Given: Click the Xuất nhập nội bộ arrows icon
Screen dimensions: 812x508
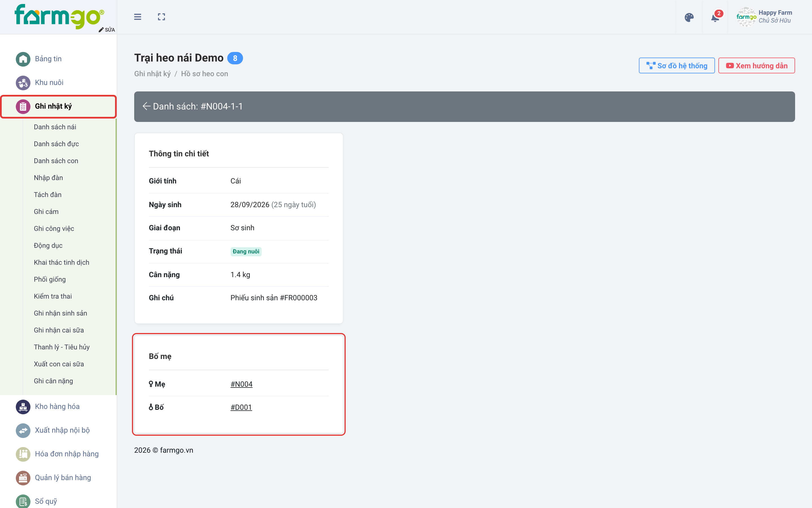Looking at the screenshot, I should coord(23,430).
